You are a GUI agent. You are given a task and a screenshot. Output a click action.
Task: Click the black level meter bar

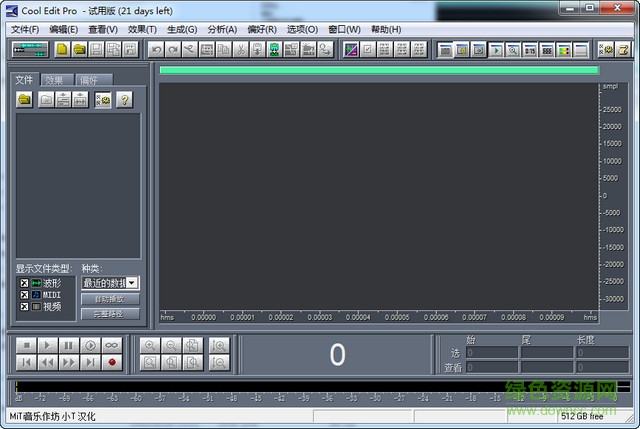coord(322,387)
